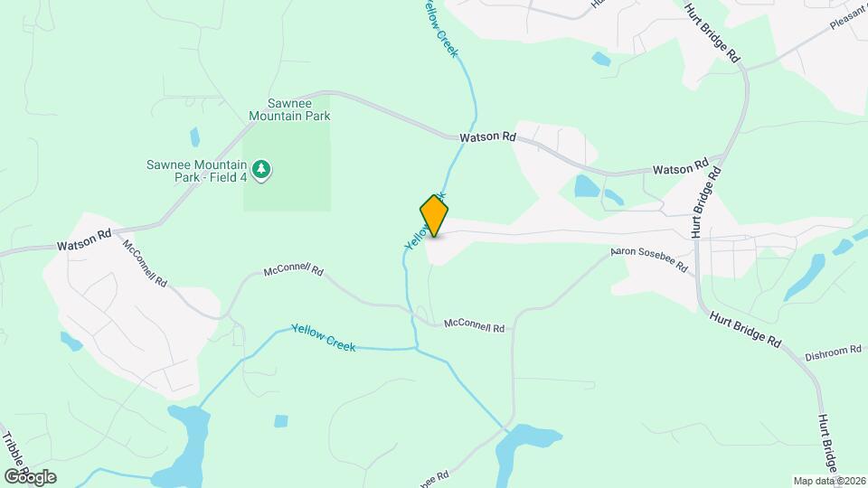Select the Tribble Rd label

click(13, 451)
